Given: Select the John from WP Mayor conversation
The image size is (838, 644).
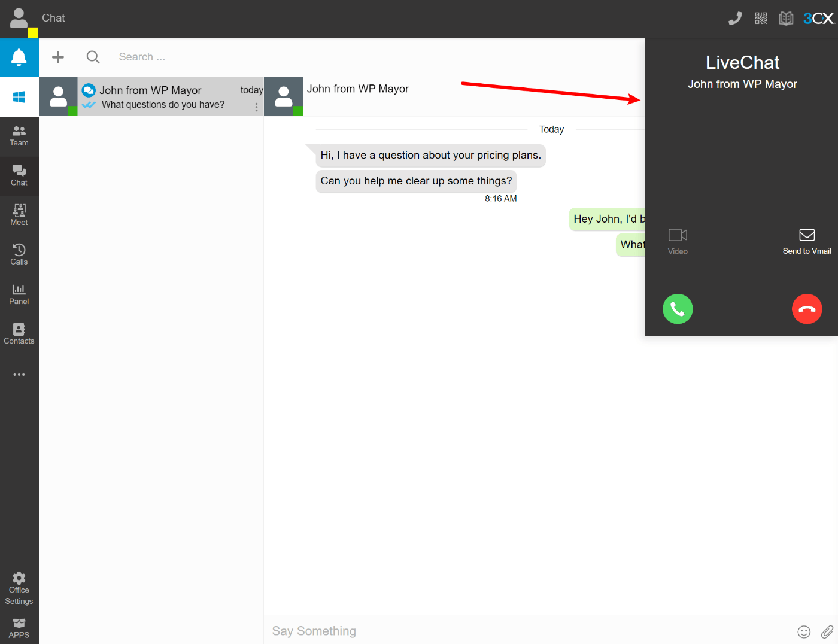Looking at the screenshot, I should point(151,97).
